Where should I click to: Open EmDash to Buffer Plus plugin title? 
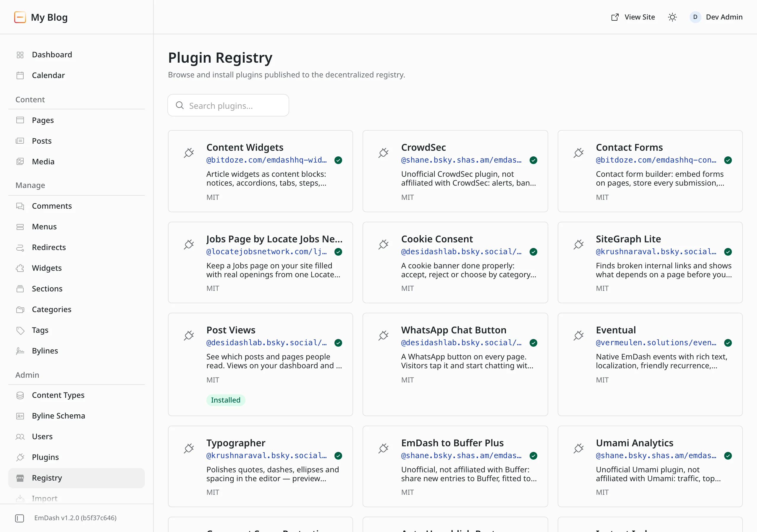452,443
